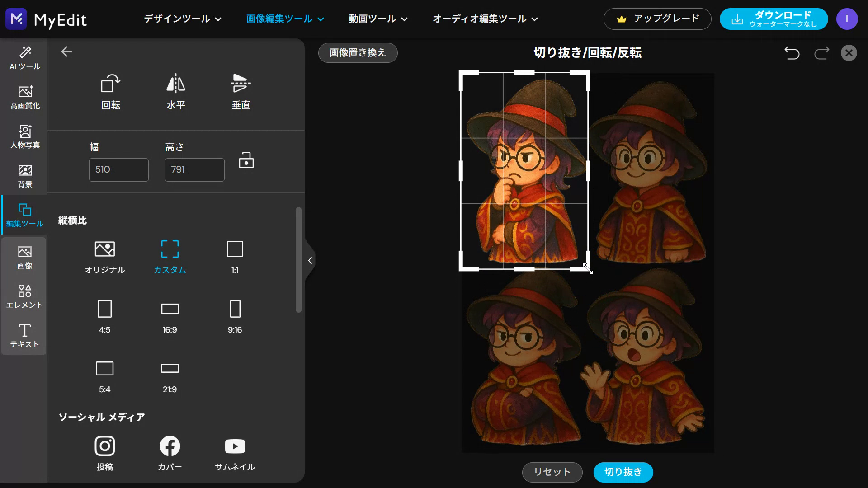Image resolution: width=868 pixels, height=488 pixels.
Task: Expand the デザインツール dropdown menu
Action: (182, 19)
